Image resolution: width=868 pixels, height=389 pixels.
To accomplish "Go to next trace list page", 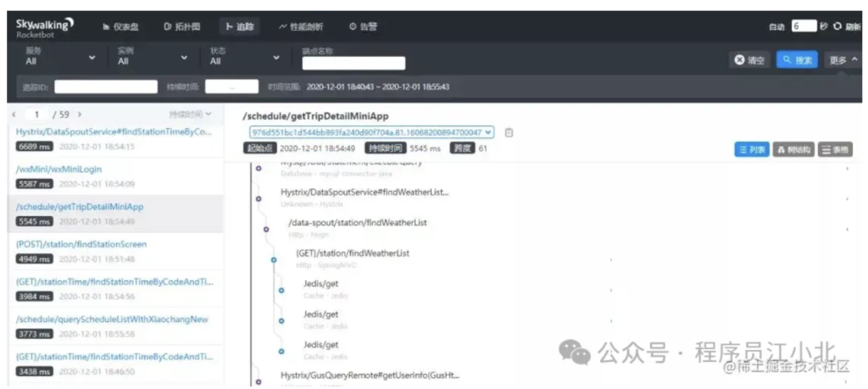I will 79,114.
